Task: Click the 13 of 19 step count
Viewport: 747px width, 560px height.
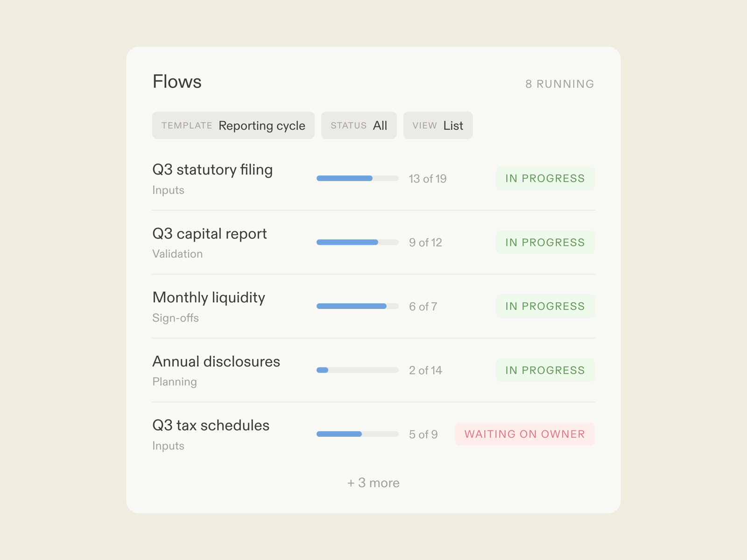Action: click(428, 179)
